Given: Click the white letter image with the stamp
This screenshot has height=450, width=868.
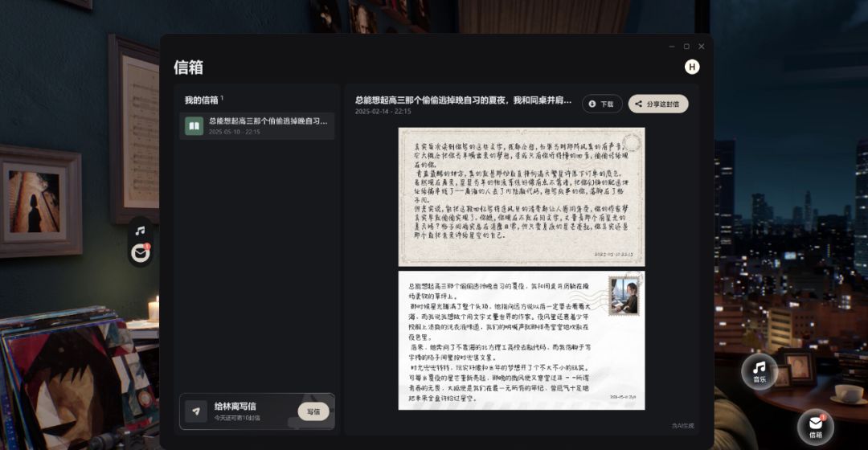Looking at the screenshot, I should (522, 341).
